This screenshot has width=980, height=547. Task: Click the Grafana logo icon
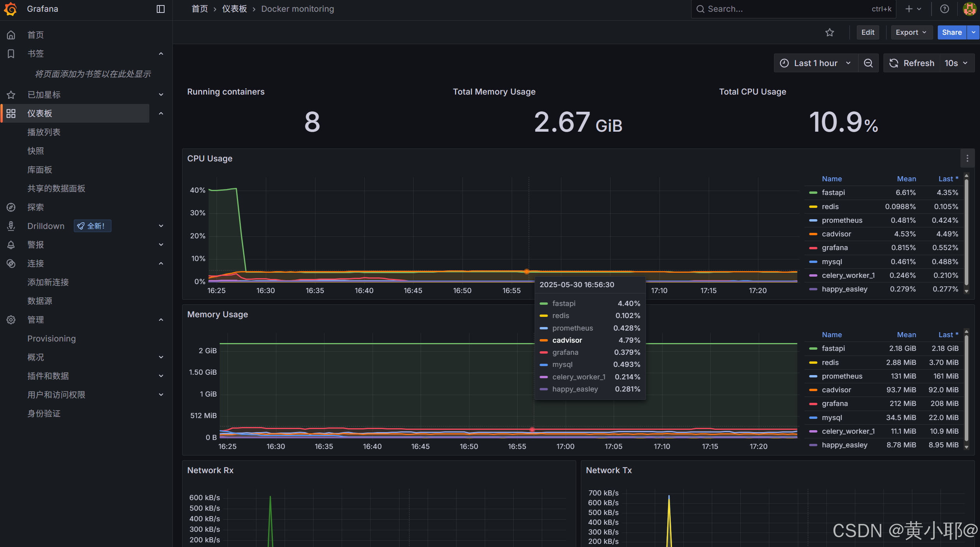point(11,9)
